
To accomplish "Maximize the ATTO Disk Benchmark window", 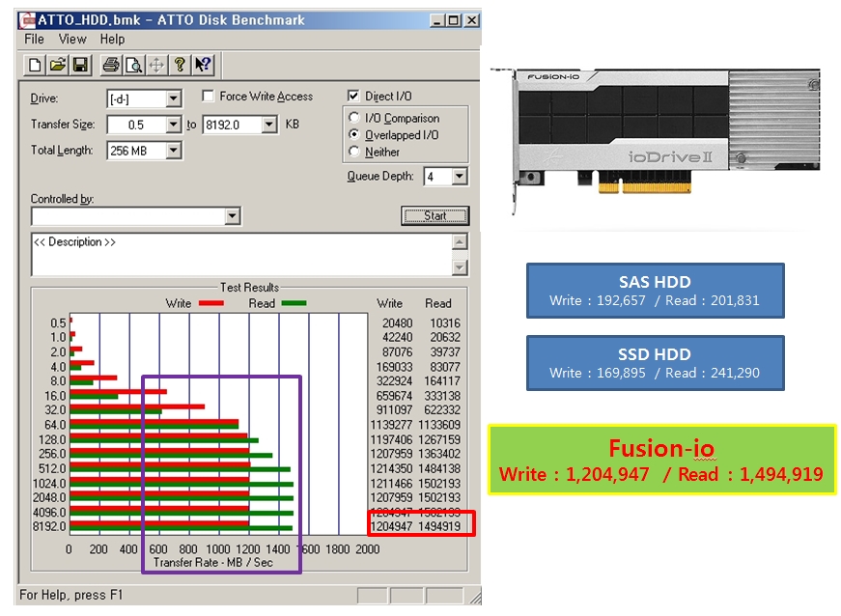I will (453, 20).
